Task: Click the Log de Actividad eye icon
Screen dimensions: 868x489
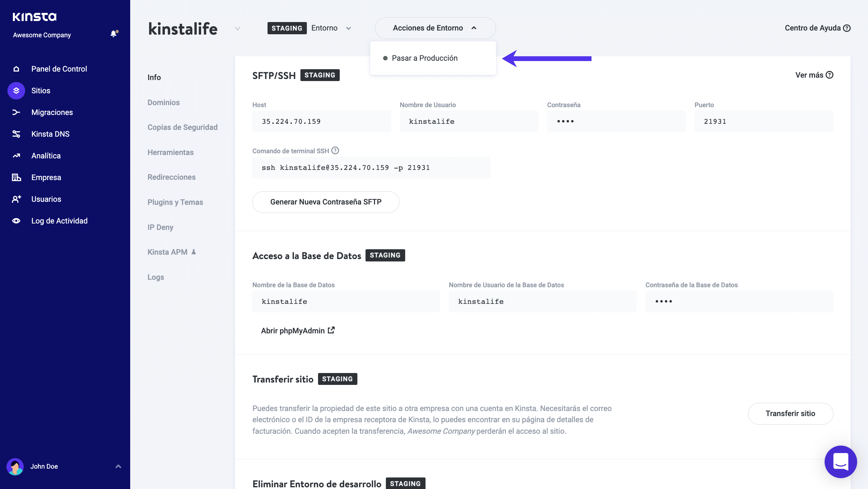Action: tap(16, 221)
